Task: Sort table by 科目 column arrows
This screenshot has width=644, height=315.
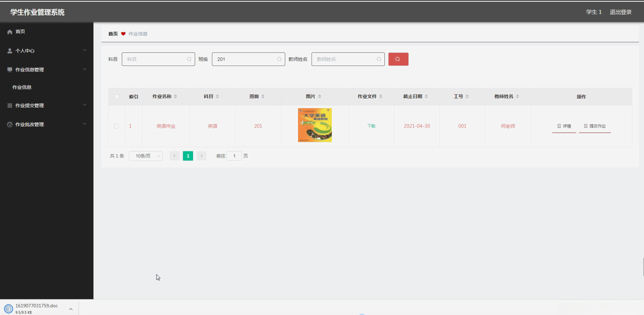Action: point(217,96)
